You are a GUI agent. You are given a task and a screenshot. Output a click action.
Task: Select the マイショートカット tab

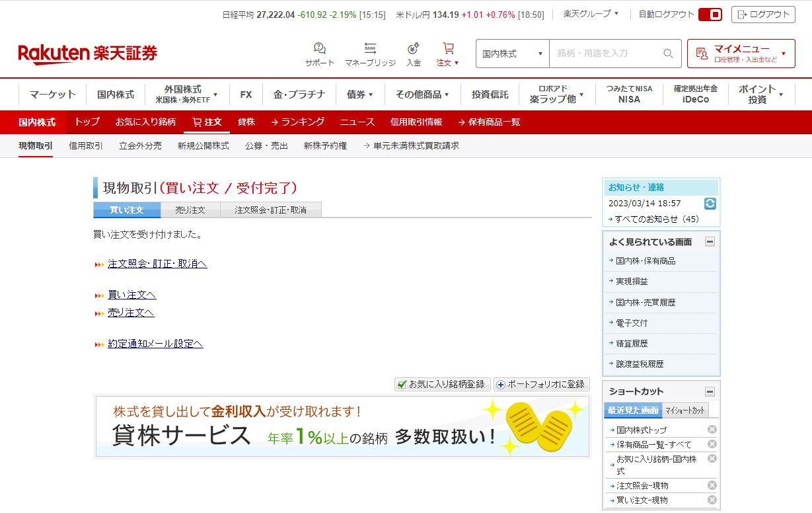click(x=684, y=411)
